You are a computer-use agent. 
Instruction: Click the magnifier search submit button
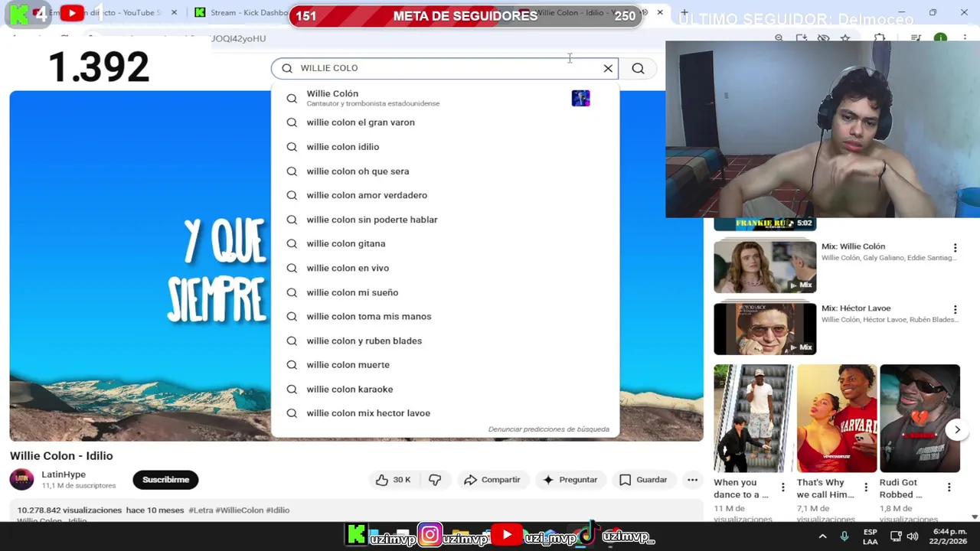[x=638, y=68]
